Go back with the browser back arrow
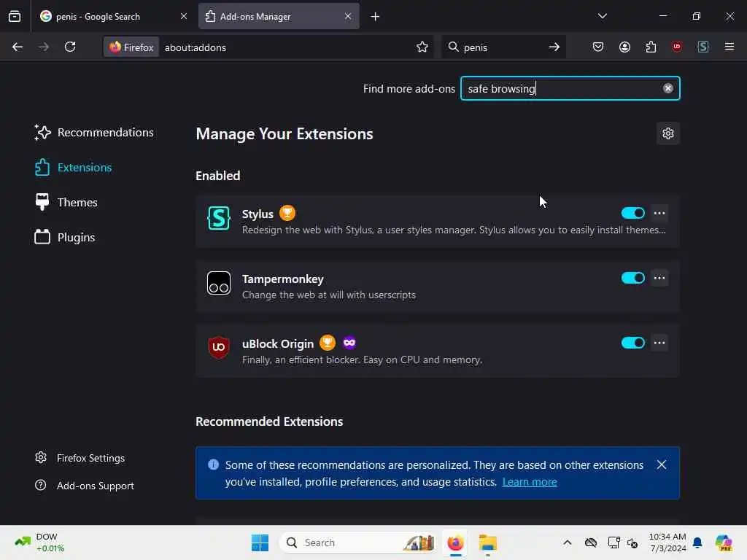This screenshot has height=560, width=747. coord(18,47)
